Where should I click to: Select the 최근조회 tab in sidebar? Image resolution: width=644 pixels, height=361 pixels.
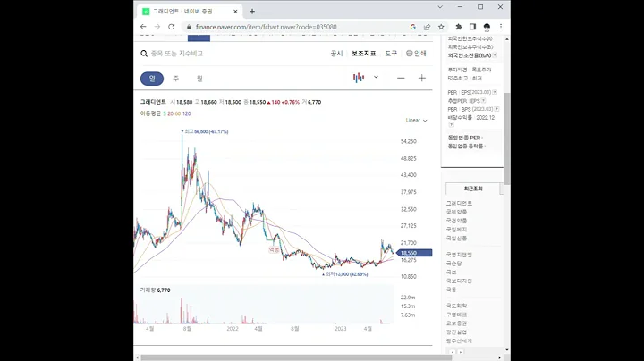tap(473, 189)
